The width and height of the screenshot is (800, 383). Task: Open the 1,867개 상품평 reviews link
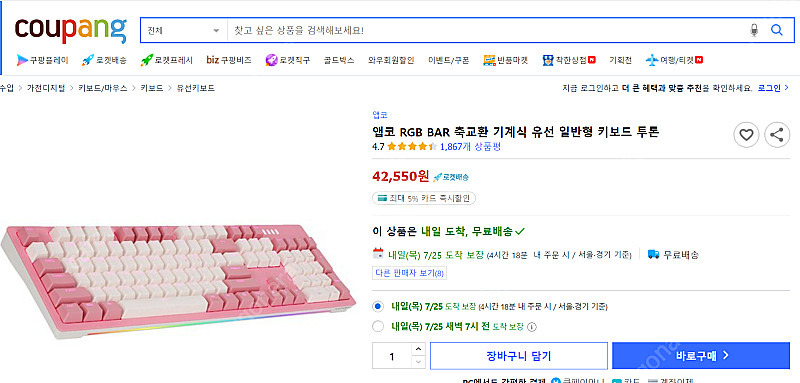(x=470, y=147)
